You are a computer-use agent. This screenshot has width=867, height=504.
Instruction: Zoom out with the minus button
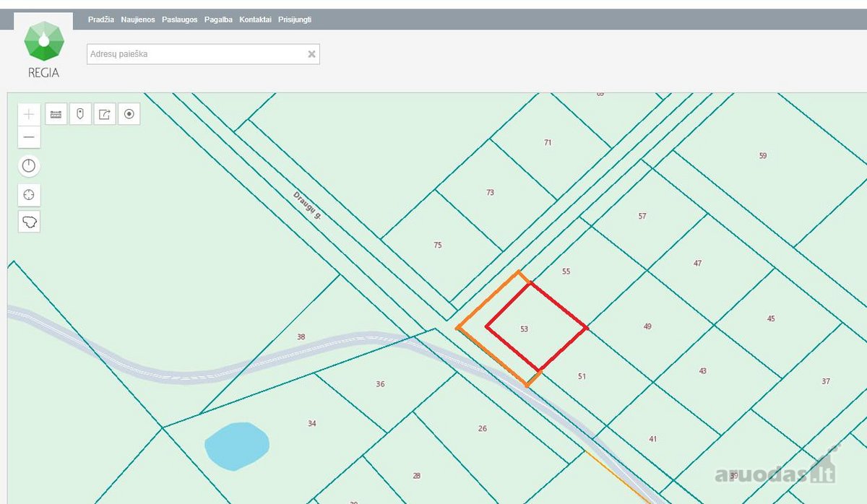[29, 136]
